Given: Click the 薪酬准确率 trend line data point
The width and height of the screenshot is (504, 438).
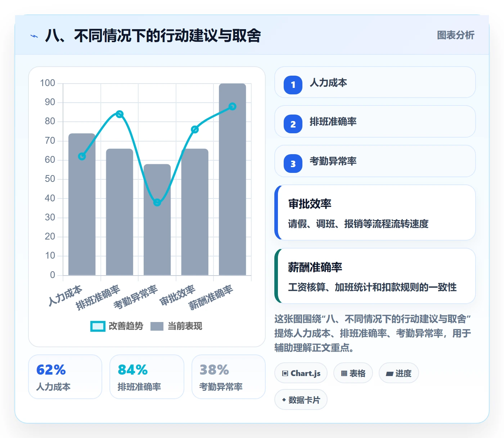Looking at the screenshot, I should coord(233,107).
